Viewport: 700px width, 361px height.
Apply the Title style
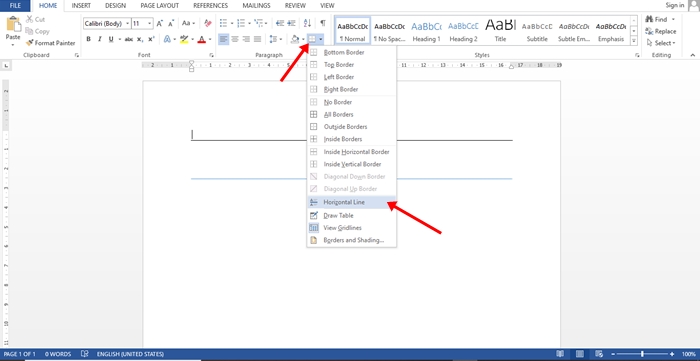click(x=500, y=31)
